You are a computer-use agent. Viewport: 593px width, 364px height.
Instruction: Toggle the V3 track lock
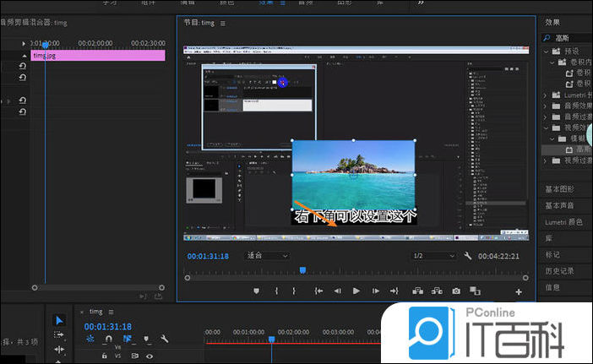tap(104, 356)
